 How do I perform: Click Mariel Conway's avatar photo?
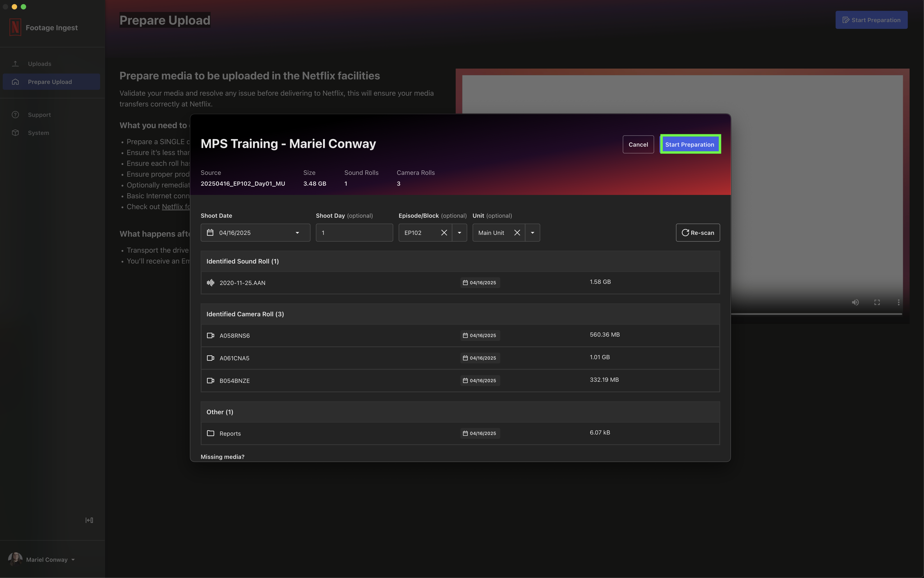tap(15, 559)
